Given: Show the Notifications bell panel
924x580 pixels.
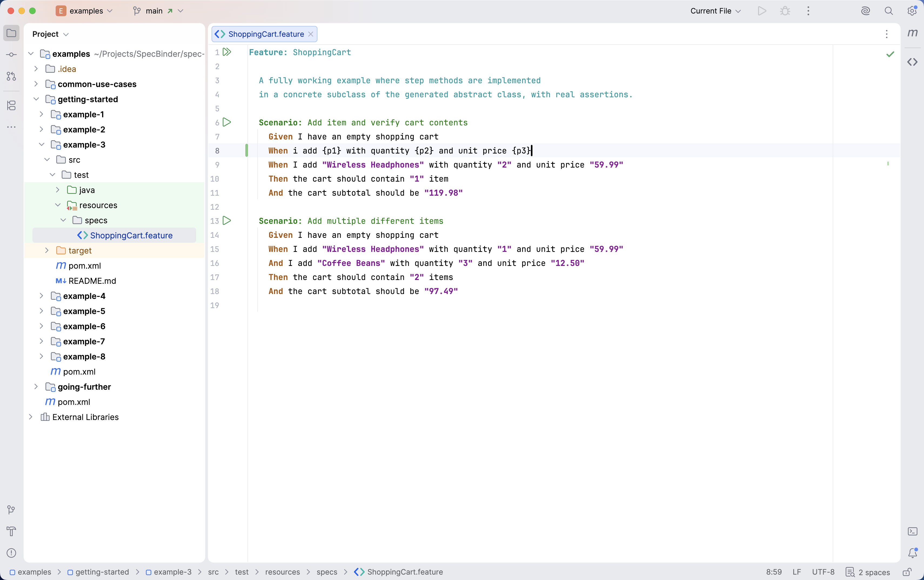Looking at the screenshot, I should click(912, 553).
